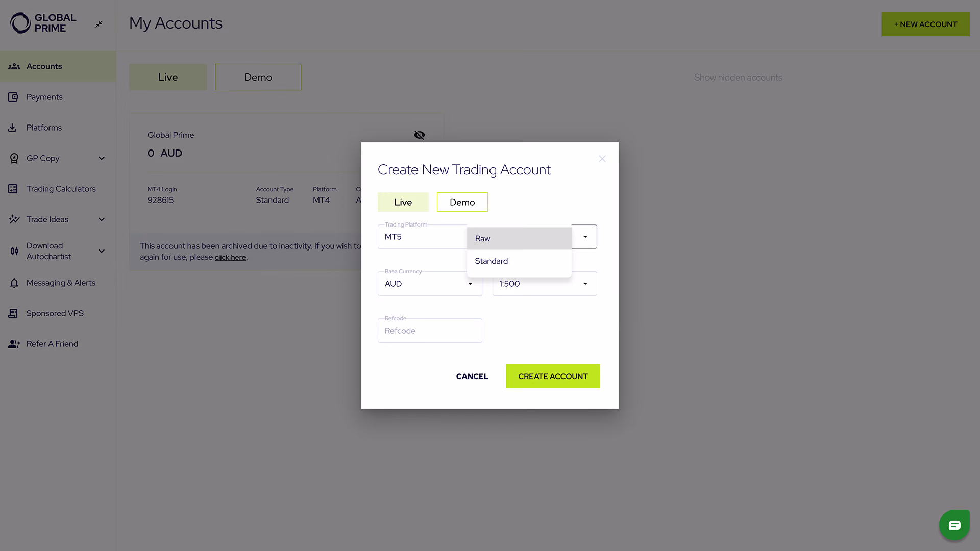Screen dimensions: 980x551
Task: Switch to the Live tab in the dialog
Action: (403, 202)
